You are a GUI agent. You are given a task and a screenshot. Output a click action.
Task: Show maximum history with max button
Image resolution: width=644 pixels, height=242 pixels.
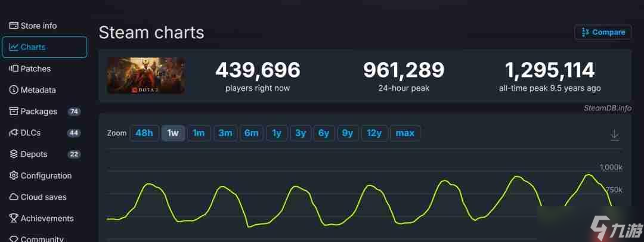coord(405,133)
